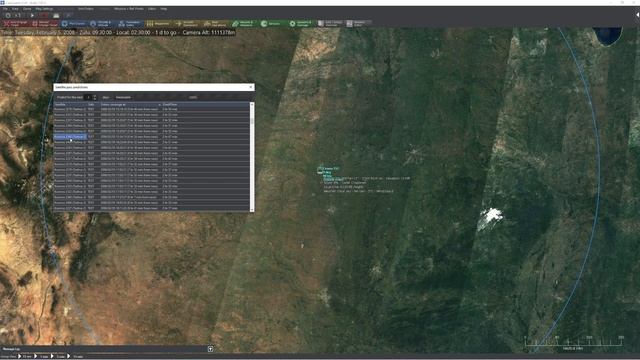Click the Predict for the next days field
Screen dimensions: 640x360
(88, 97)
